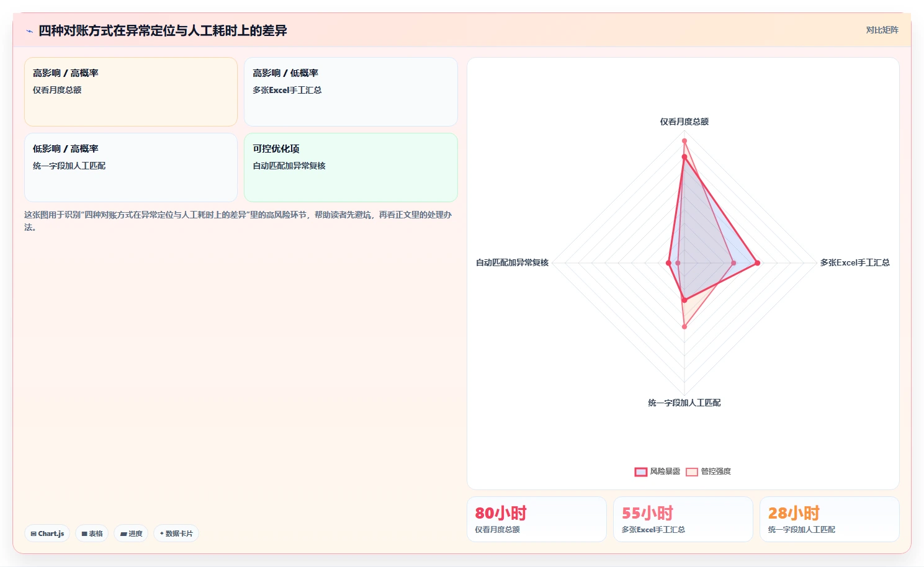Select the 低影响 / 高概率 card
The height and width of the screenshot is (567, 924).
pyautogui.click(x=131, y=167)
